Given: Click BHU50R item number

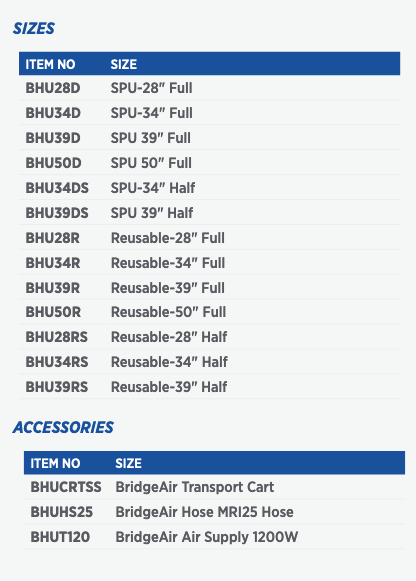Looking at the screenshot, I should 53,312.
